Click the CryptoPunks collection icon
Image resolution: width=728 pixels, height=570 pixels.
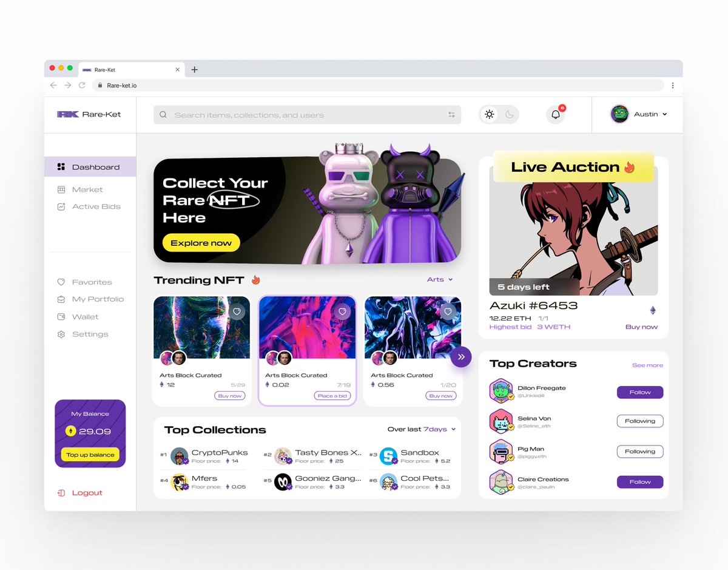click(179, 456)
